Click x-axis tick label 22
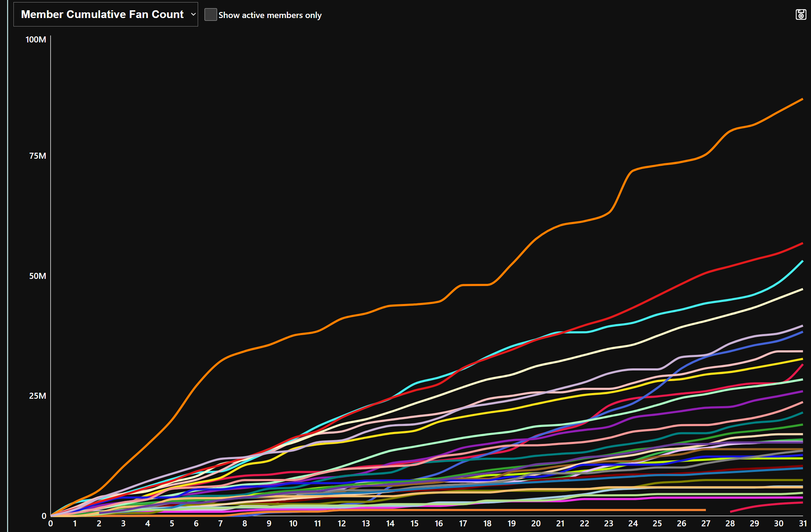811x532 pixels. [x=584, y=524]
